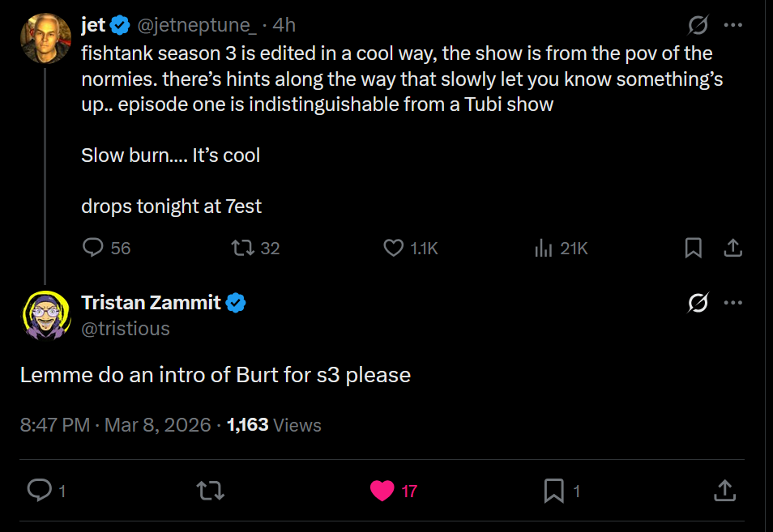Screen dimensions: 773x532
Task: Open @jetneptune_ profile handle
Action: pos(198,26)
